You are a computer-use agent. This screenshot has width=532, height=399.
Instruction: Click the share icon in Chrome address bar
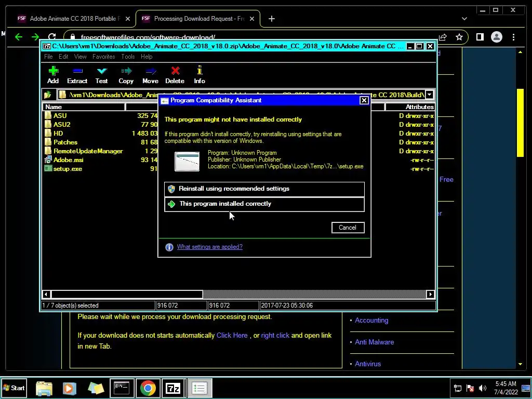(x=443, y=37)
